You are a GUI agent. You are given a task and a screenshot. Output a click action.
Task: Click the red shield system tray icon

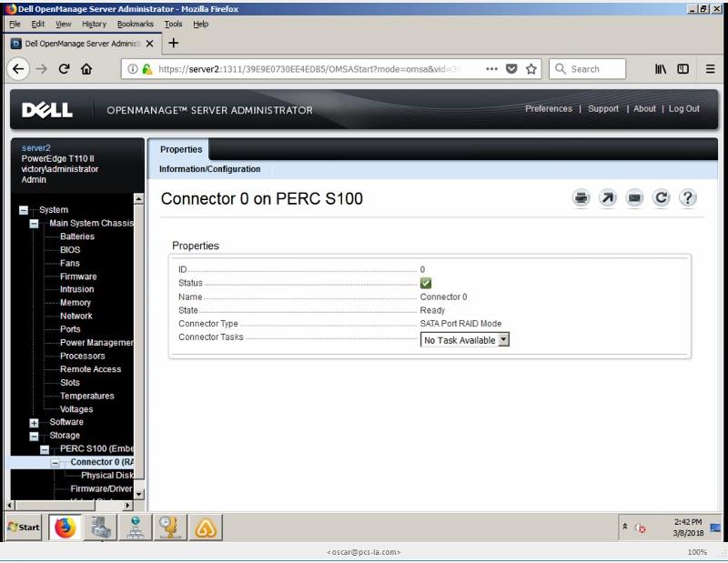(641, 528)
